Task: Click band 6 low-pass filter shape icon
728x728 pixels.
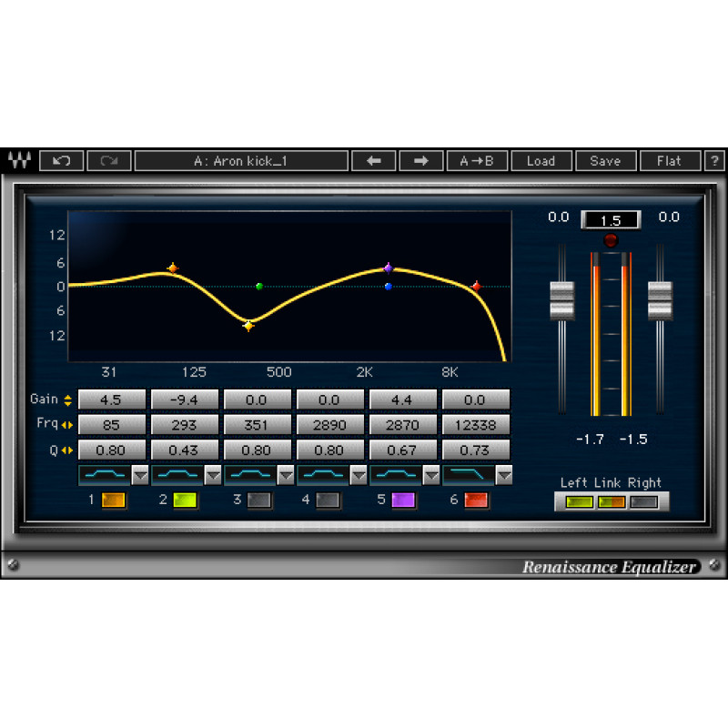Action: pyautogui.click(x=469, y=474)
